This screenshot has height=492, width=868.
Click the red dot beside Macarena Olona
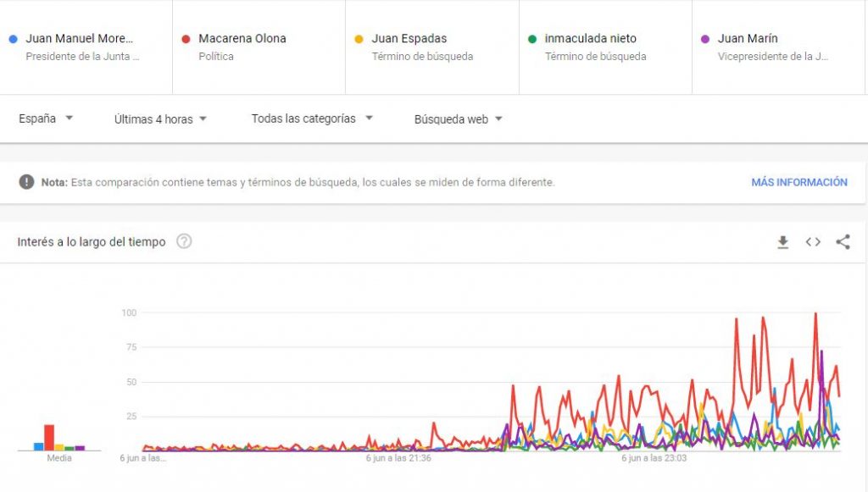[x=185, y=39]
